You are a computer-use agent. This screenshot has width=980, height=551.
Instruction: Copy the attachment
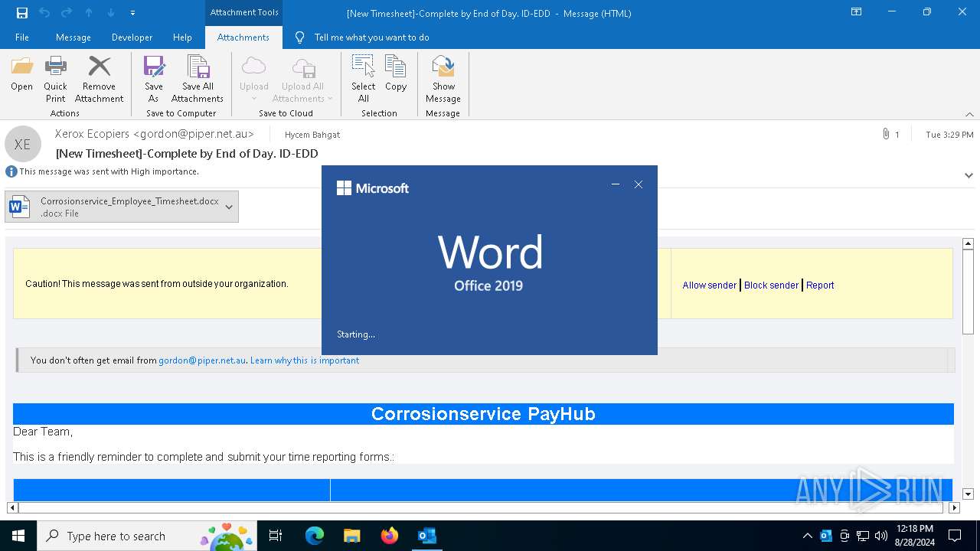[396, 75]
